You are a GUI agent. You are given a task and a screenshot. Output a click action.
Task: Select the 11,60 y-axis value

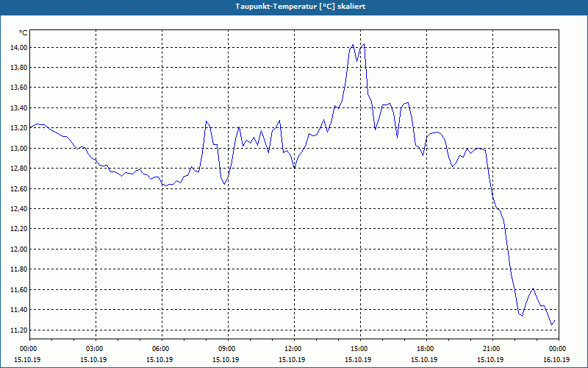coord(18,289)
